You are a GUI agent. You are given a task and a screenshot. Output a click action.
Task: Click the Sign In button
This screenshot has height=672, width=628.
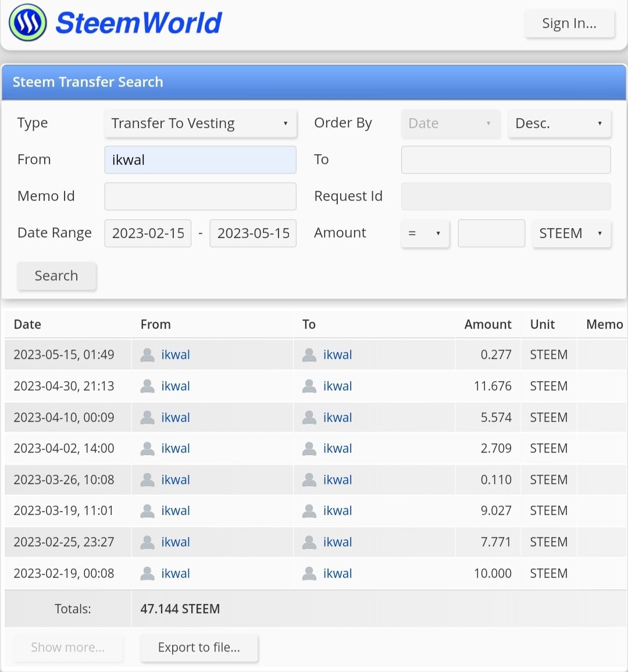pos(569,23)
